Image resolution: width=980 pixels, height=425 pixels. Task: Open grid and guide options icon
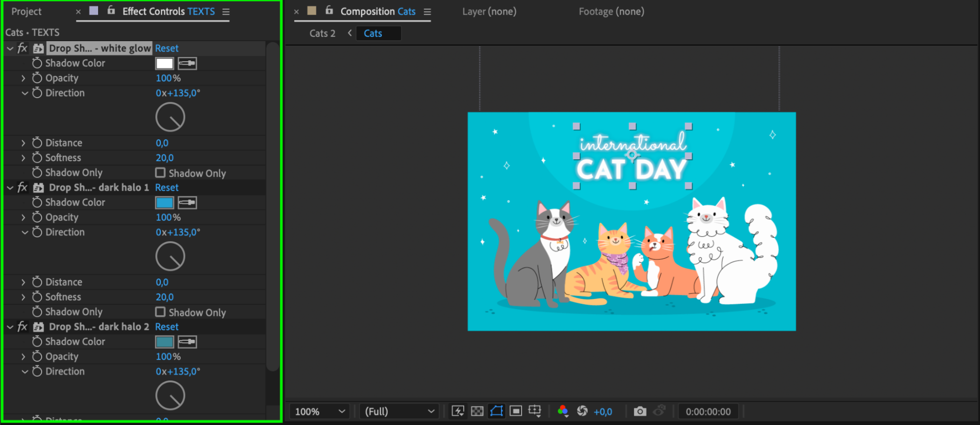534,411
